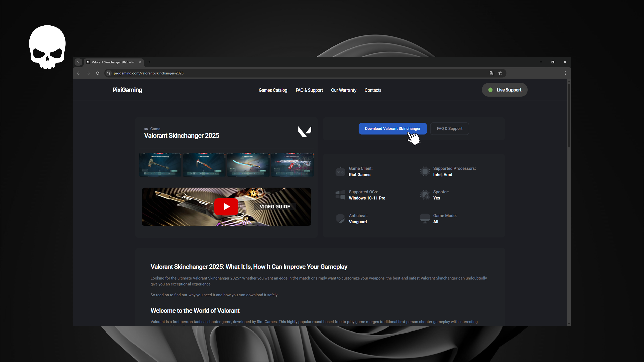This screenshot has width=644, height=362.
Task: Close the Valorant Skinchanger 2025 tab
Action: tap(140, 62)
